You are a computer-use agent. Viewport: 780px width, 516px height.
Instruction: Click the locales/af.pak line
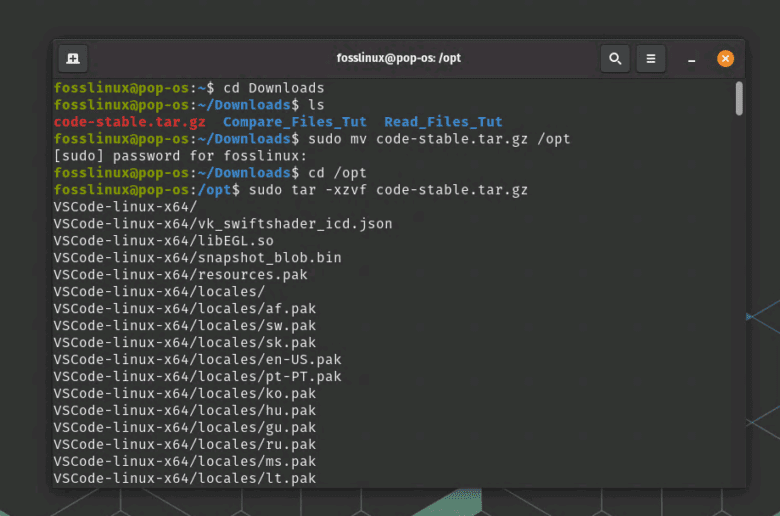[185, 308]
